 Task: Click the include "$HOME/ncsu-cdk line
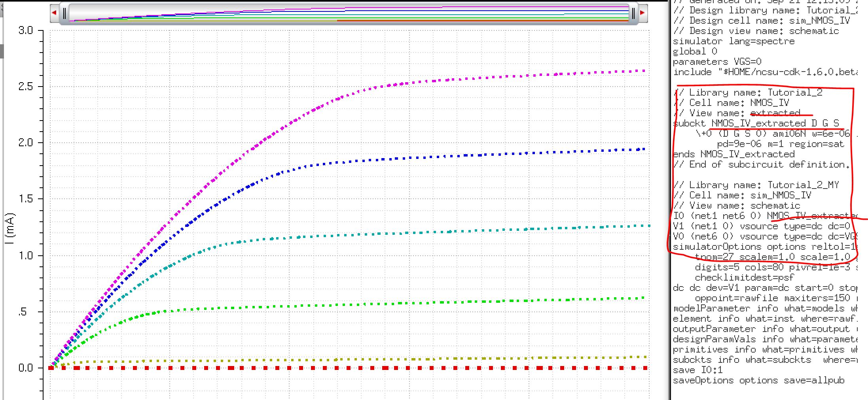(x=765, y=72)
